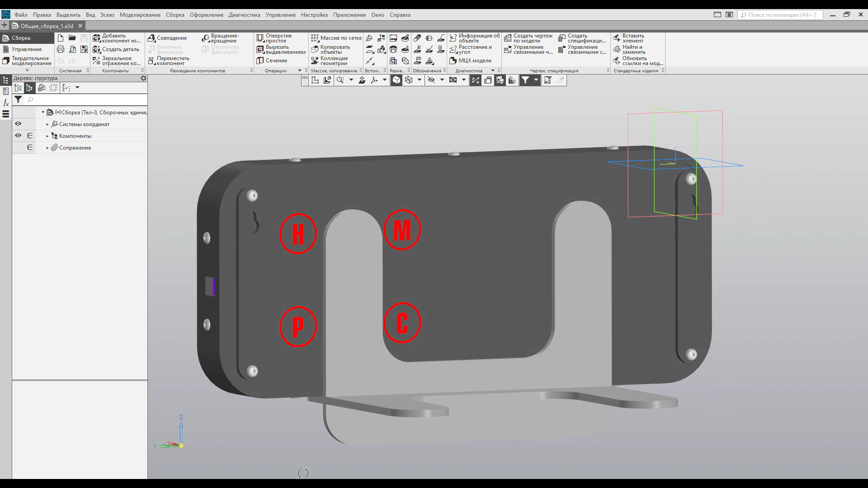Image resolution: width=868 pixels, height=488 pixels.
Task: Open tree panel settings gear
Action: pyautogui.click(x=143, y=78)
